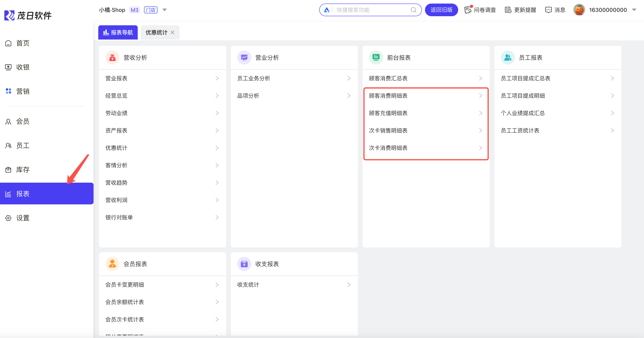Click the search magnifier icon
The height and width of the screenshot is (338, 644).
click(x=414, y=10)
